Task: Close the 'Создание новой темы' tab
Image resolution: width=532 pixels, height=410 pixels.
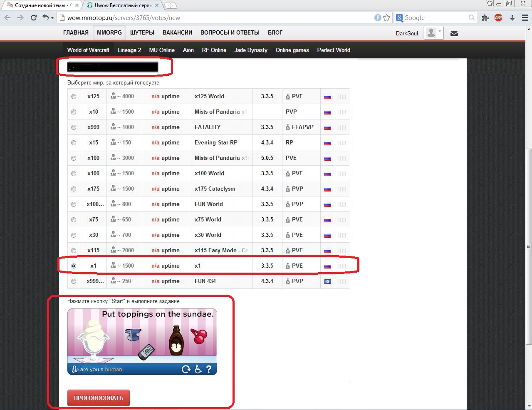Action: pyautogui.click(x=77, y=5)
